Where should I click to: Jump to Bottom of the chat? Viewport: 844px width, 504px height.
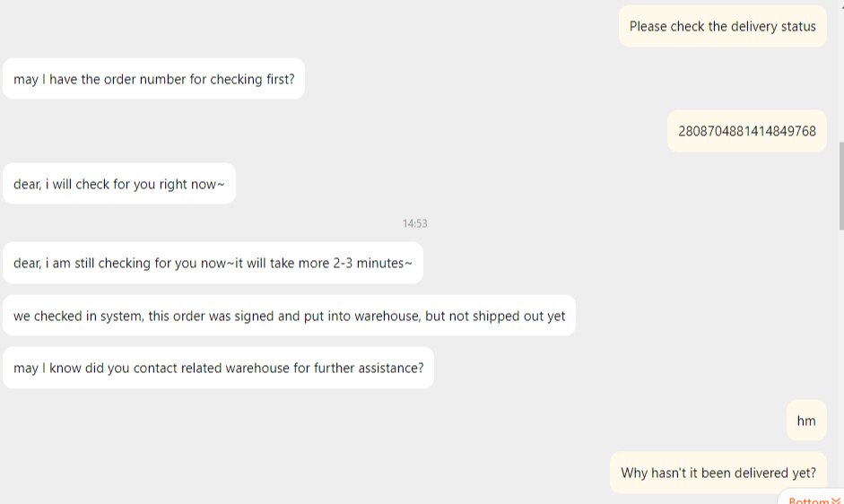[809, 500]
